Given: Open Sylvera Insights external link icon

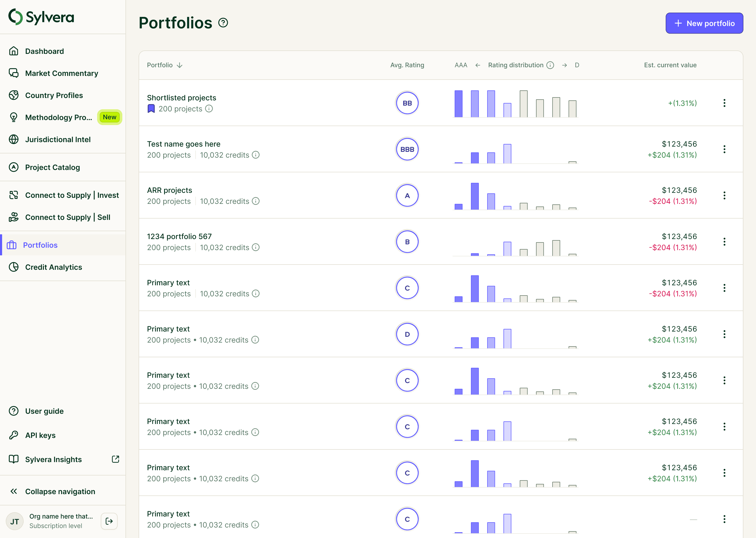Looking at the screenshot, I should 115,459.
